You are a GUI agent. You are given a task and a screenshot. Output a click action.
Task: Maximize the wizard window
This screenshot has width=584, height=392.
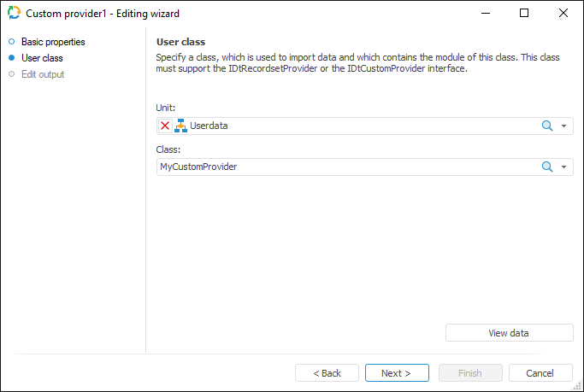point(524,14)
